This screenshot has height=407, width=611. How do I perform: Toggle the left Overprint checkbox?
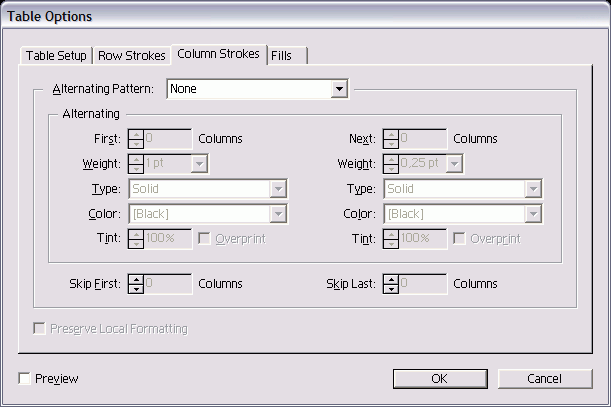coord(205,239)
